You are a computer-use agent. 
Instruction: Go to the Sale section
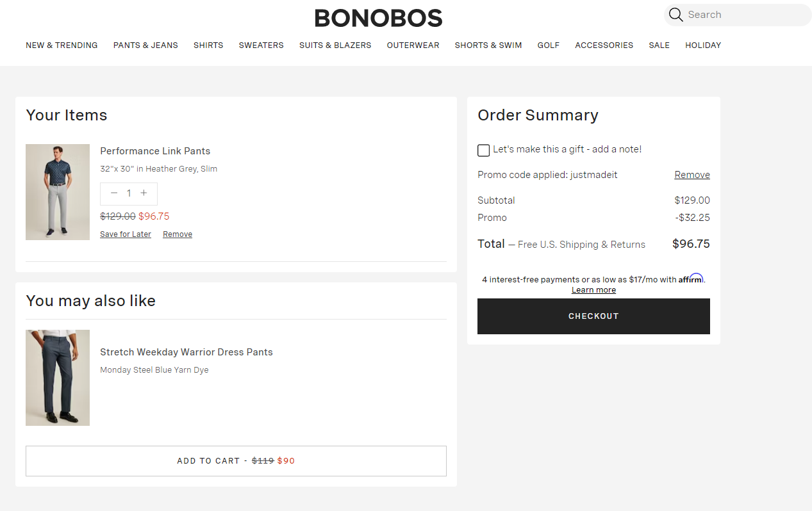(x=659, y=45)
